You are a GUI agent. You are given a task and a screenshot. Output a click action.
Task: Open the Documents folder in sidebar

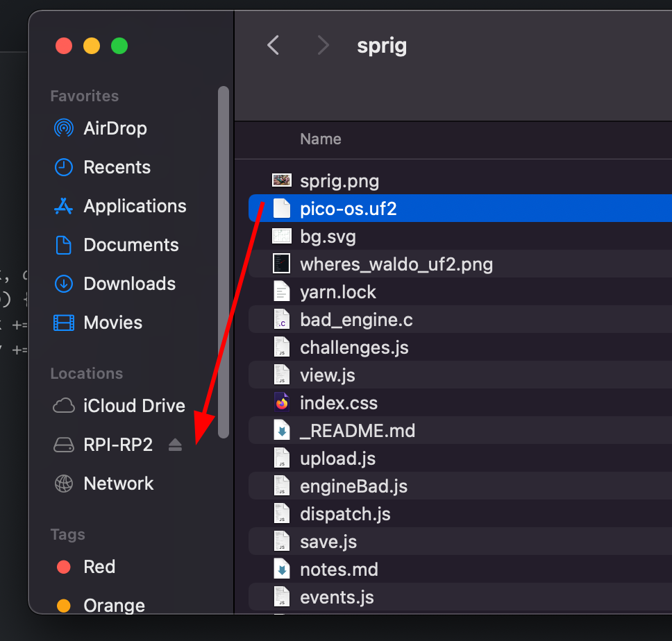click(x=131, y=245)
